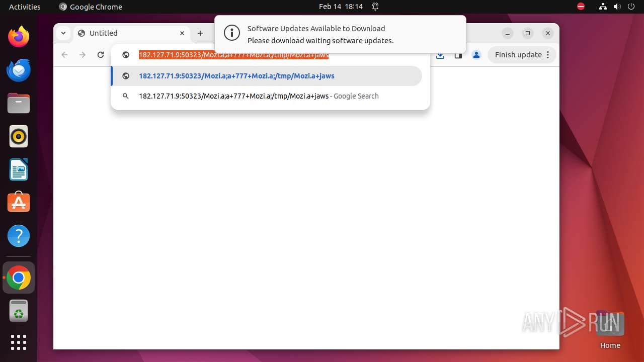
Task: Open a new tab
Action: [x=200, y=33]
